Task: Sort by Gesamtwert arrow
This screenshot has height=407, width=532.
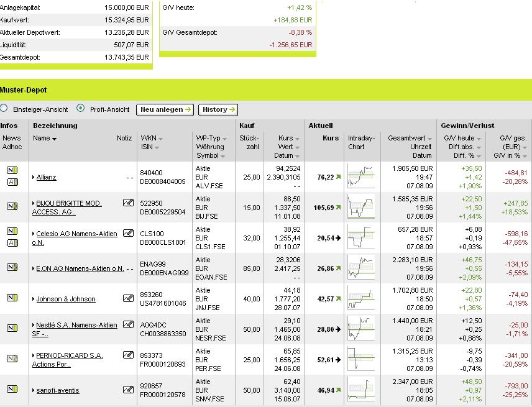Action: click(x=429, y=139)
